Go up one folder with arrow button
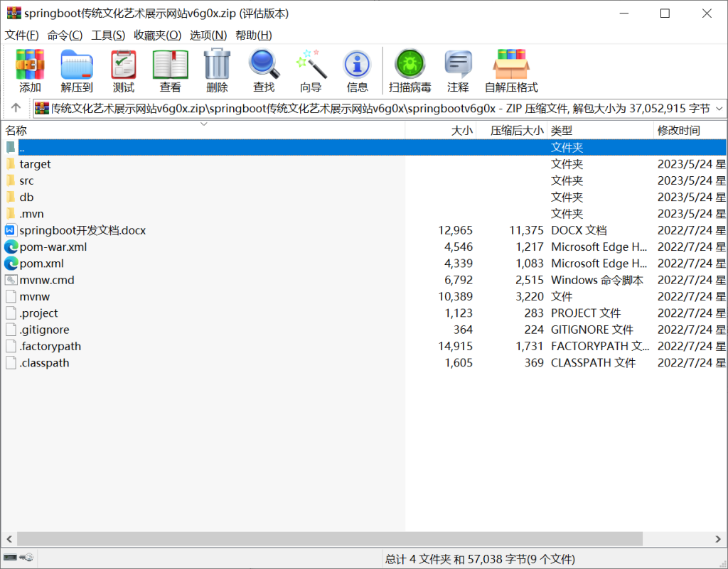728x569 pixels. (x=16, y=109)
